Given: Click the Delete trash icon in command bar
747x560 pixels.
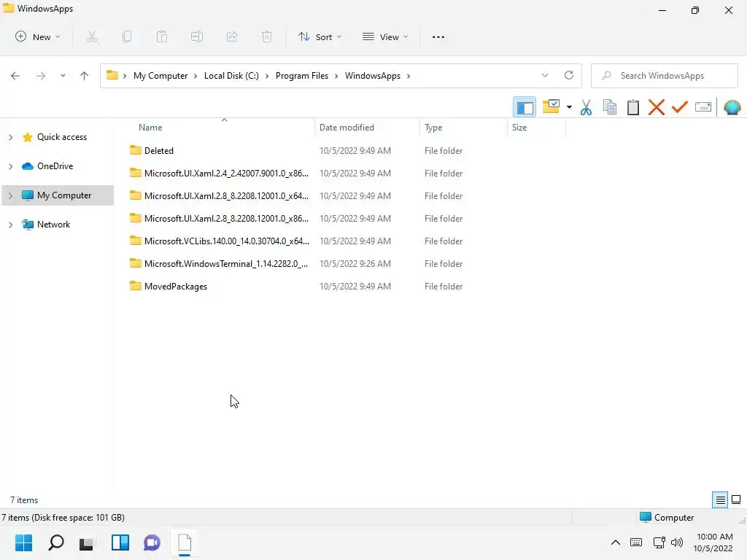Looking at the screenshot, I should (267, 36).
